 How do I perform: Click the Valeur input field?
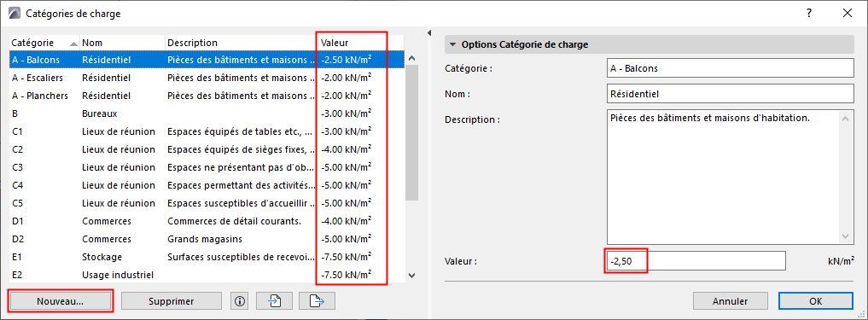696,260
